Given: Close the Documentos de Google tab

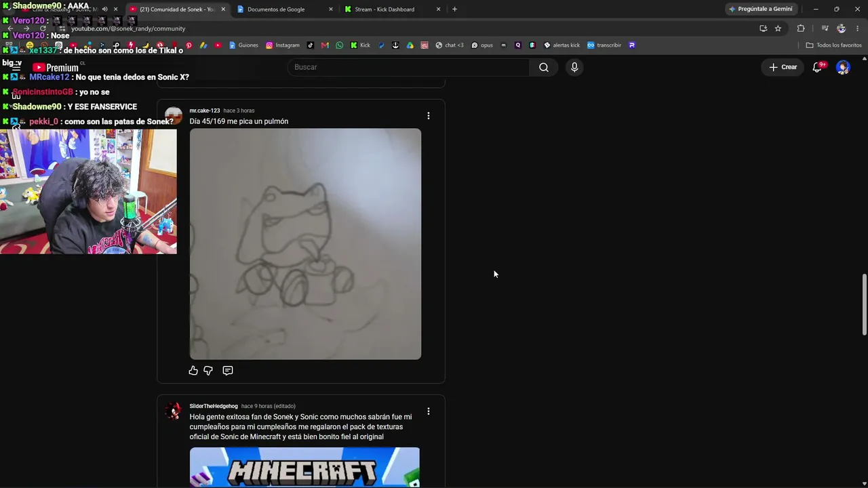Looking at the screenshot, I should pyautogui.click(x=331, y=9).
